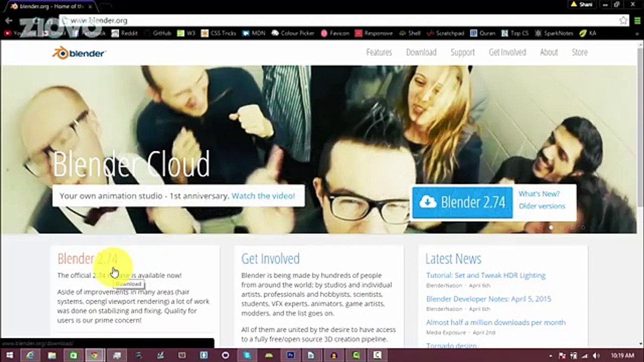Image resolution: width=644 pixels, height=362 pixels.
Task: Open the Download menu item
Action: click(421, 52)
